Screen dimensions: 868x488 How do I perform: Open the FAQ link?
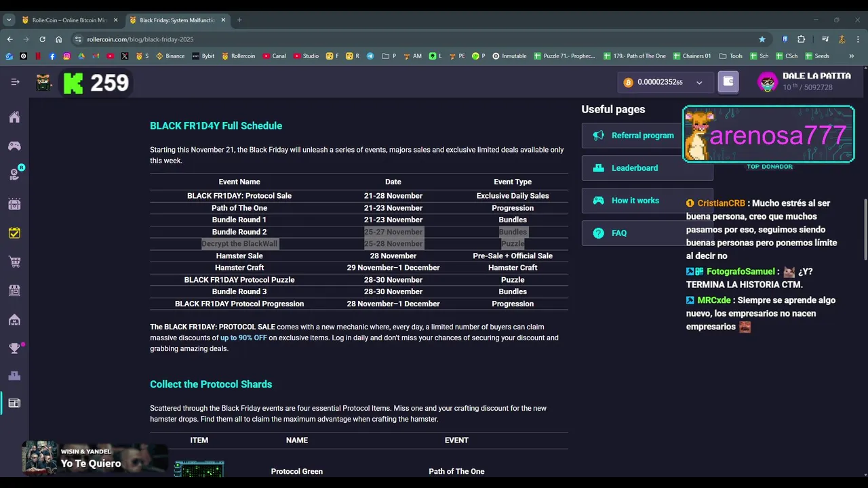(x=647, y=233)
